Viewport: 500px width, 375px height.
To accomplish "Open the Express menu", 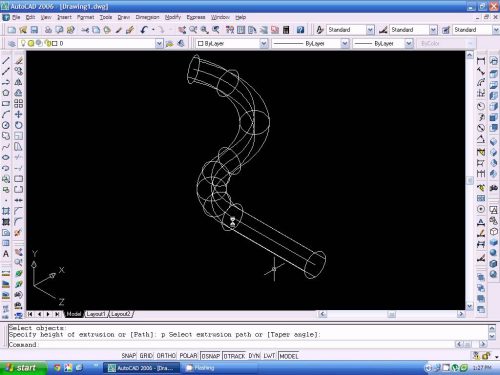I will 196,17.
